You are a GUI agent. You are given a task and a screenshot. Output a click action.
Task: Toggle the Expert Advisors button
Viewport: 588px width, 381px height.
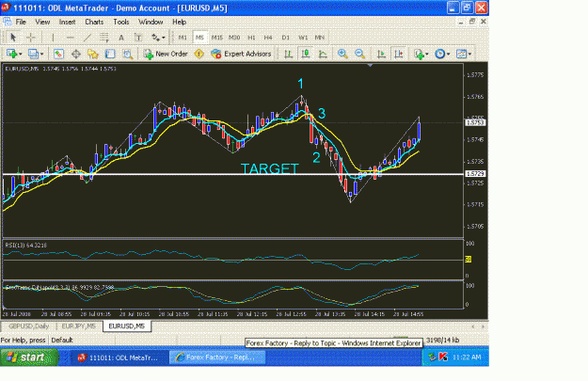pos(241,54)
